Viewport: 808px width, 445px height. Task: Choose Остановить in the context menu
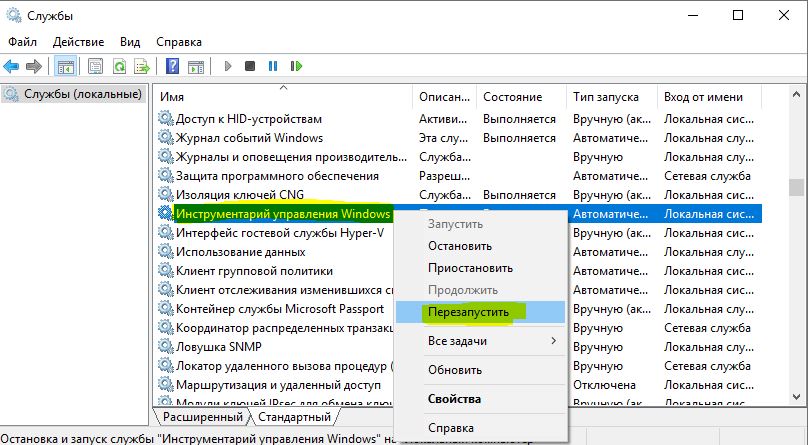pos(480,246)
